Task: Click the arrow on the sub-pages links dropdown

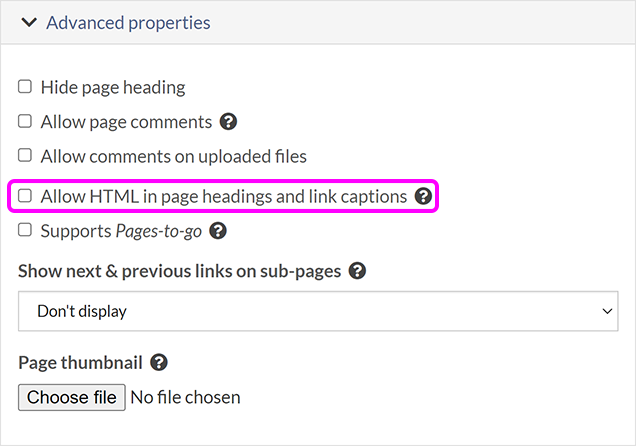Action: (x=607, y=311)
